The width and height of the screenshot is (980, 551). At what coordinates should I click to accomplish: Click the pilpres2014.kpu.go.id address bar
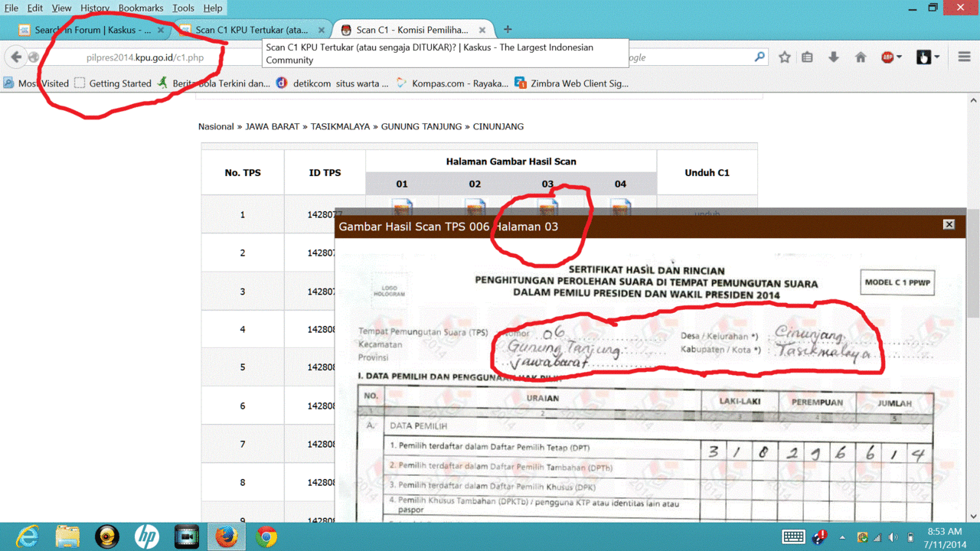coord(145,57)
